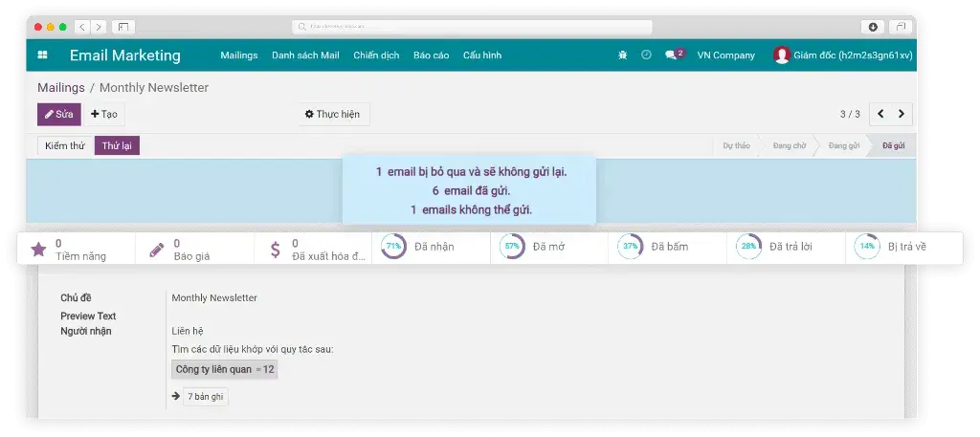Click the browser download icon
980x437 pixels.
tap(872, 27)
